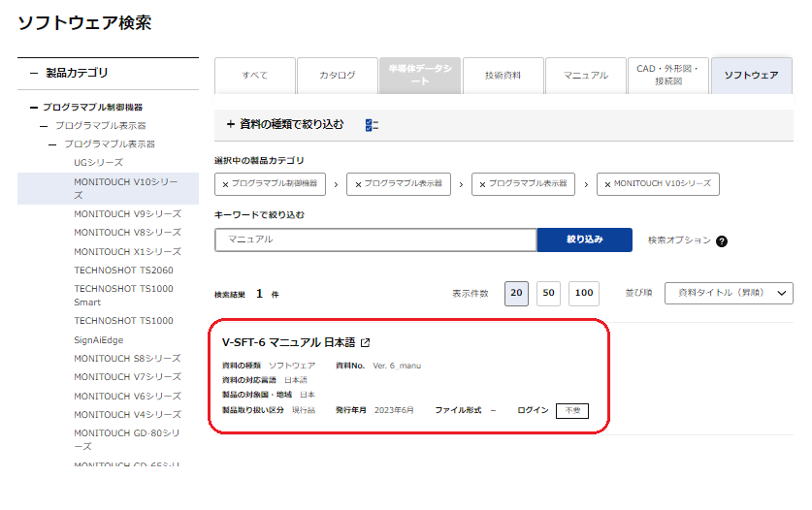Select MONITOUCH V9シリーズ in category tree
This screenshot has width=812, height=510.
pos(127,213)
